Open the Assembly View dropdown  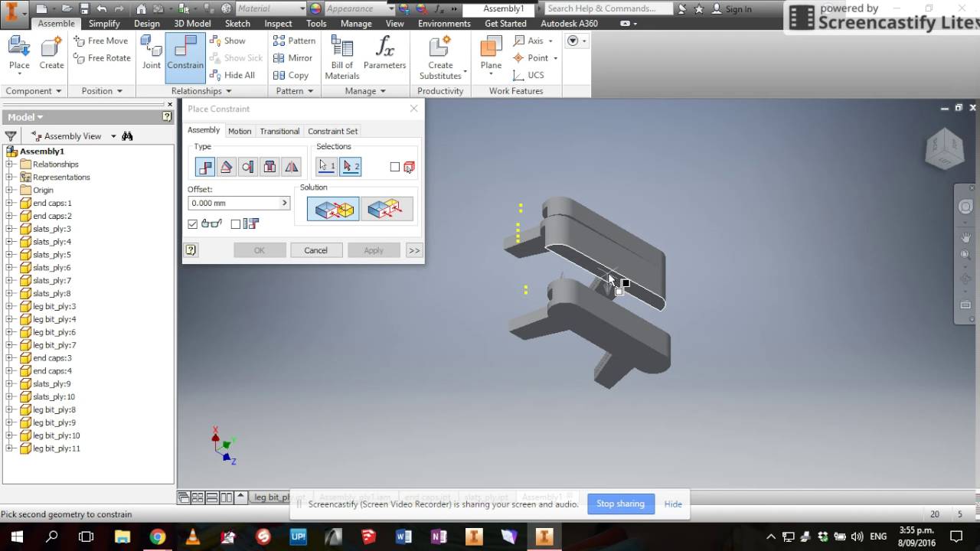tap(113, 136)
